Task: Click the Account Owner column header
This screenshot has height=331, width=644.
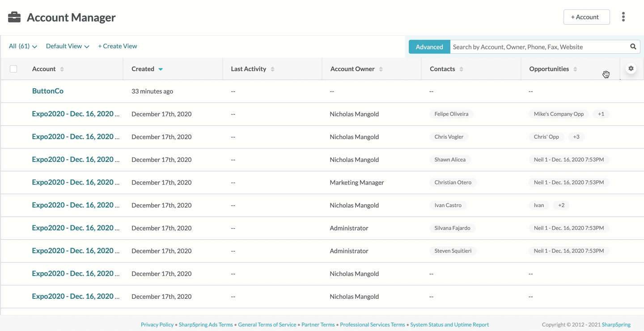Action: tap(352, 69)
